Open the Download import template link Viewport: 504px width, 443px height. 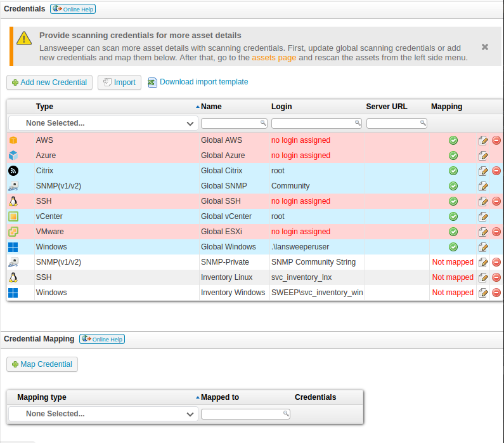click(x=204, y=82)
